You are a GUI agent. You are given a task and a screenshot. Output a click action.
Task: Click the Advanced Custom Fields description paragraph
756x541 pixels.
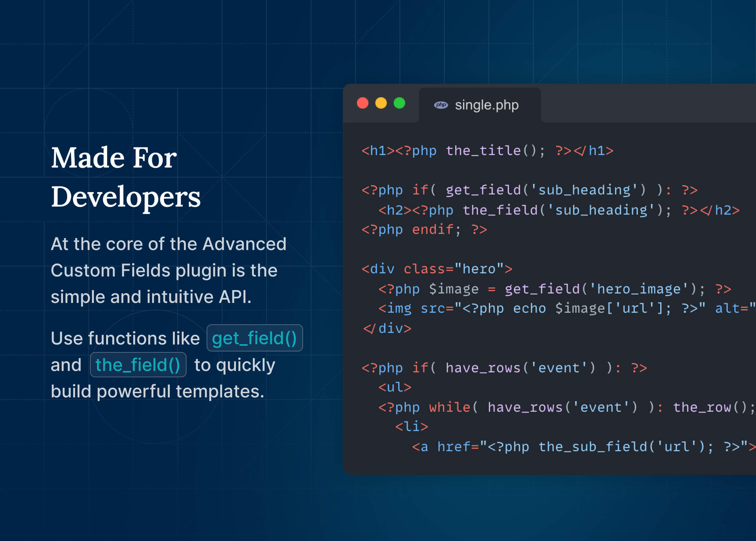point(168,270)
